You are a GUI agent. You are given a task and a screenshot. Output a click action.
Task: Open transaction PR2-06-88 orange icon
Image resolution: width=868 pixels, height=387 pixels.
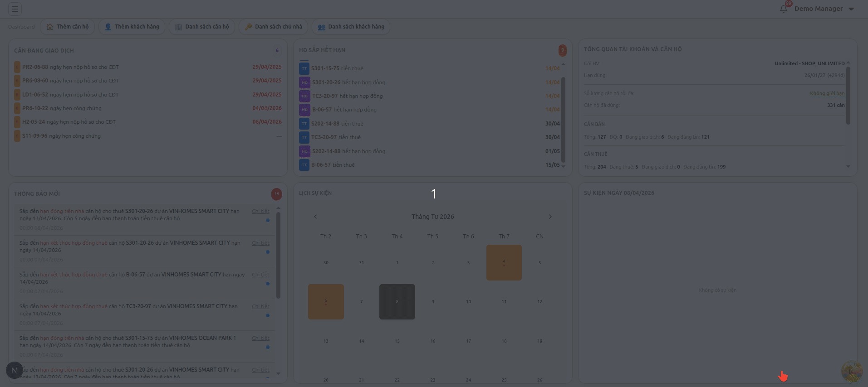pyautogui.click(x=17, y=67)
